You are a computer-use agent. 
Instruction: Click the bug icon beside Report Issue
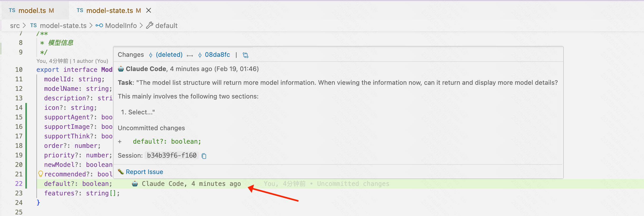coord(121,172)
